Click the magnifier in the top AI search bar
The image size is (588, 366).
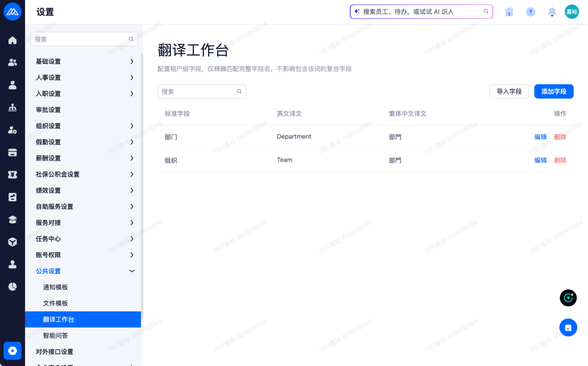point(486,12)
